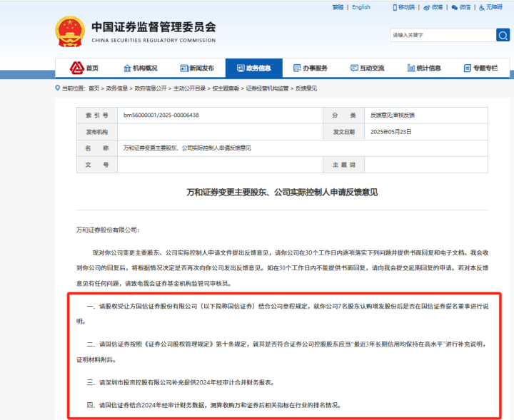Click the 分类 label cell

(344, 116)
